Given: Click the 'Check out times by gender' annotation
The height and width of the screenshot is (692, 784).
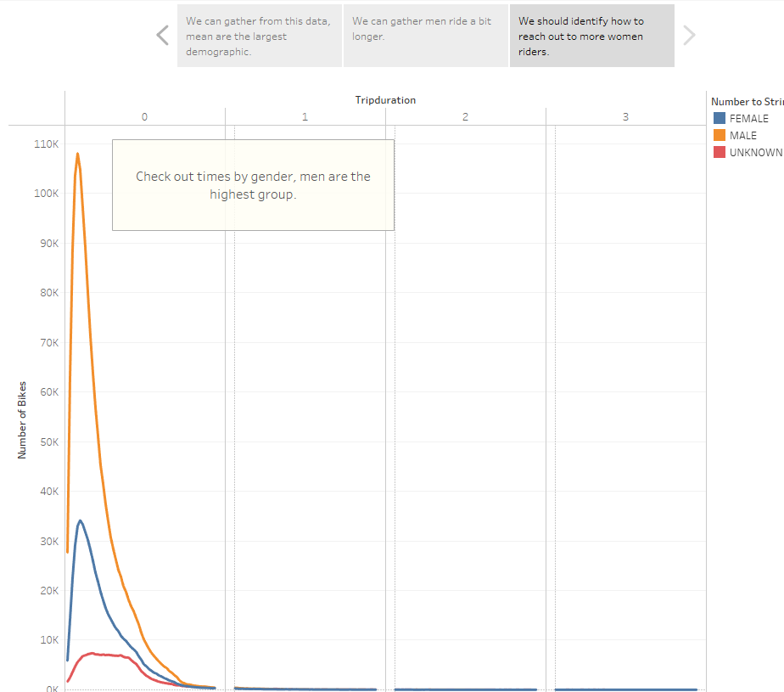Looking at the screenshot, I should [253, 185].
